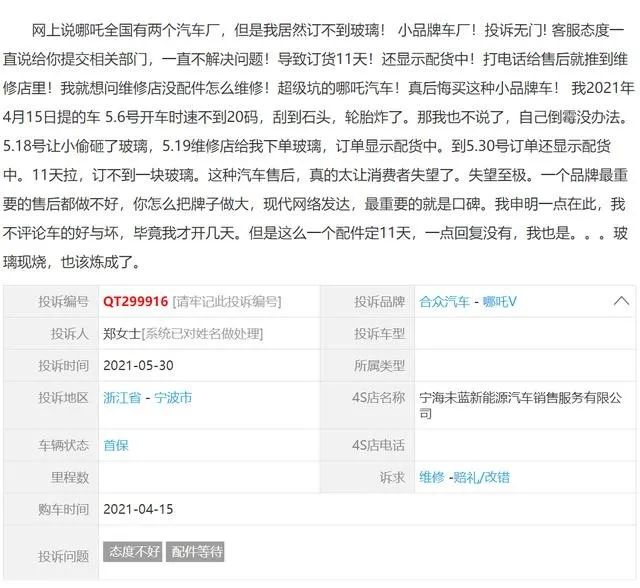This screenshot has height=588, width=640.
Task: Select the line starting 网上说哪吒全国有两个汽车厂
Action: 328,31
